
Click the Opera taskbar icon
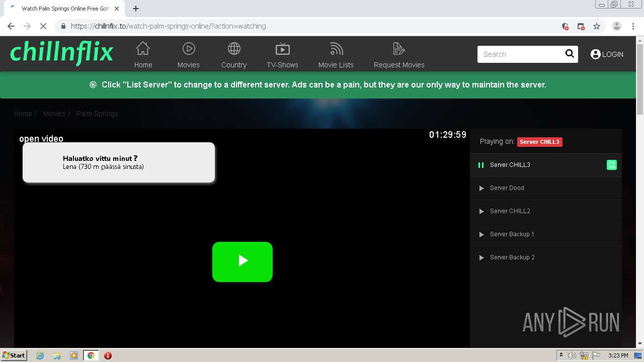coord(108,355)
